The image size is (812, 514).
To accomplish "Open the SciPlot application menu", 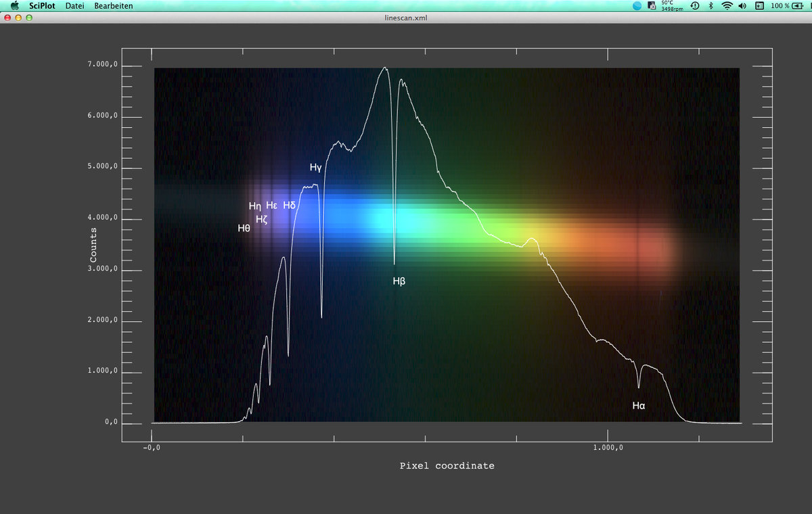I will [42, 5].
